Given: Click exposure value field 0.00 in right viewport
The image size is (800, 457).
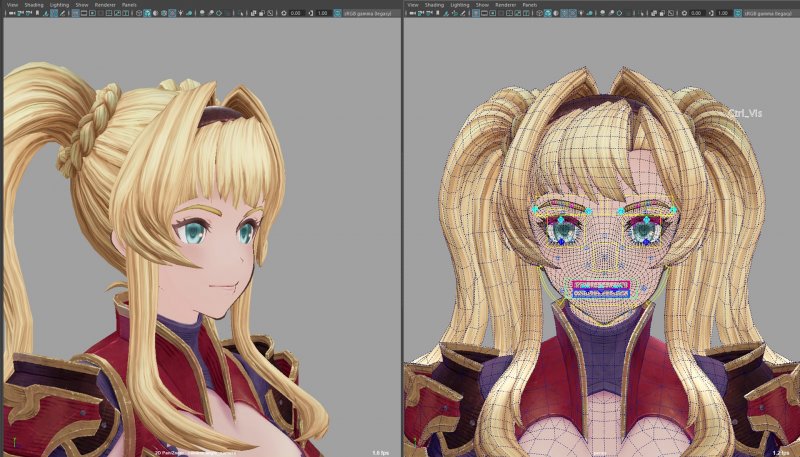Looking at the screenshot, I should click(697, 14).
